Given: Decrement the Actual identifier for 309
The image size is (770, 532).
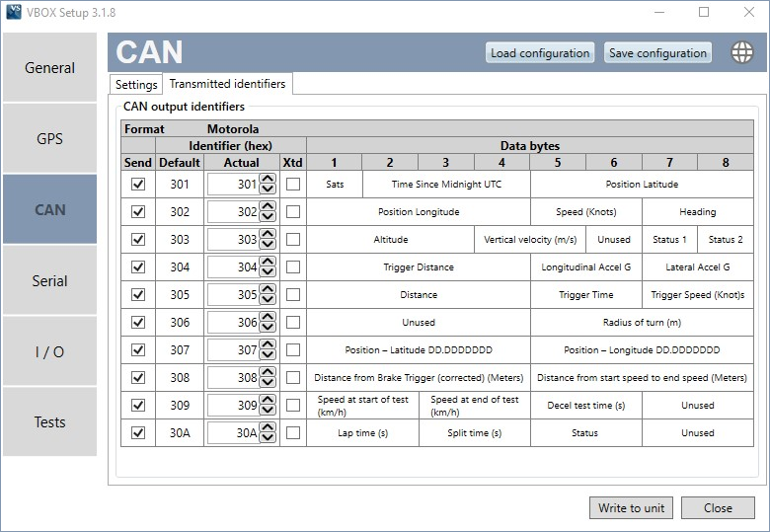Looking at the screenshot, I should click(x=268, y=411).
